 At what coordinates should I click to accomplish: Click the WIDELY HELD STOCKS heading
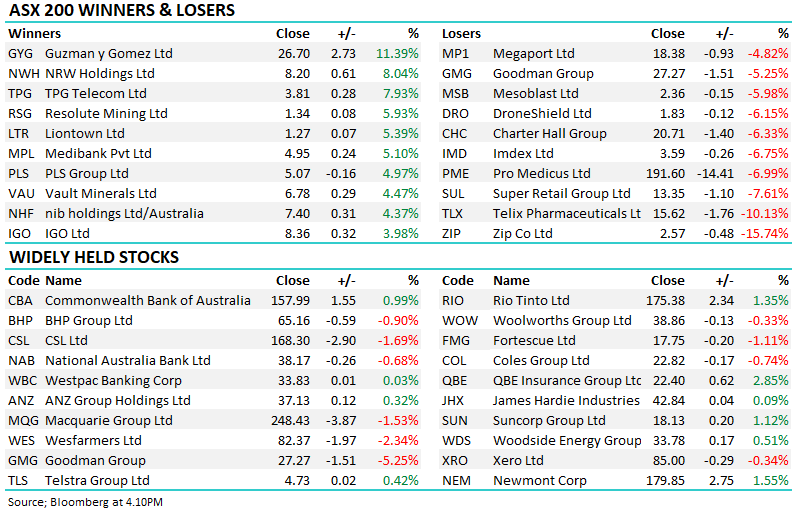tap(94, 257)
